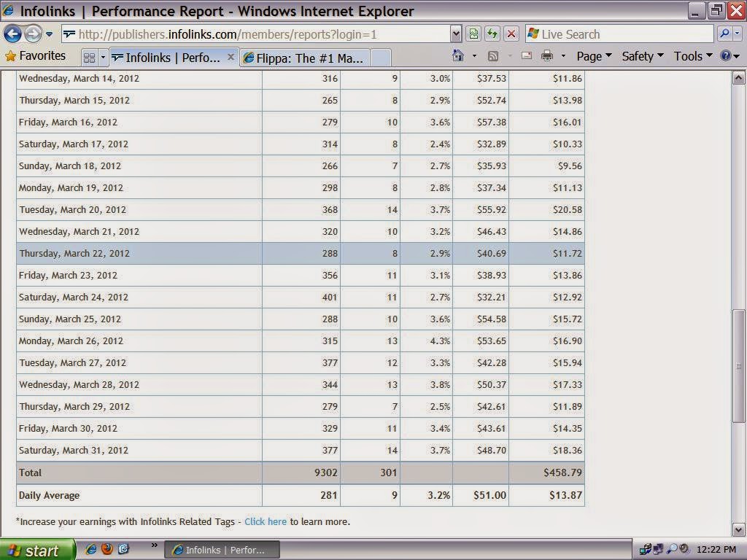Click the vertical scrollbar thumb
The height and width of the screenshot is (560, 747).
click(x=738, y=366)
